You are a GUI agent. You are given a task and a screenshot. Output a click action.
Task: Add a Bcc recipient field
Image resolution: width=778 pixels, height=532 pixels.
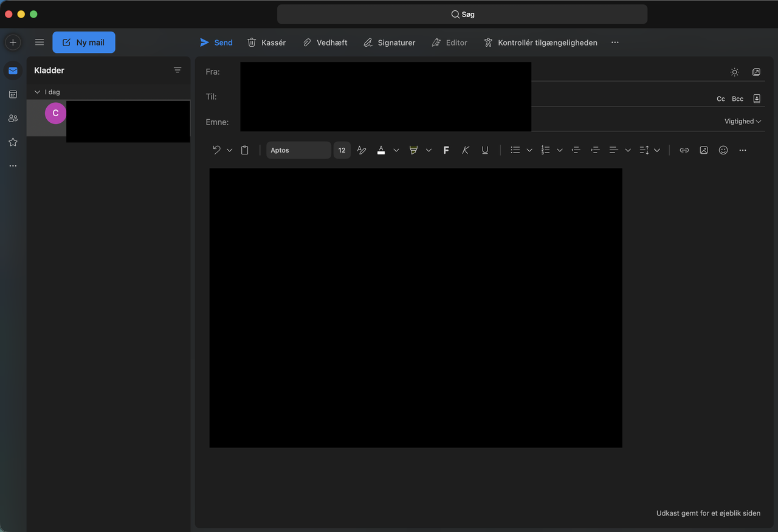[737, 98]
